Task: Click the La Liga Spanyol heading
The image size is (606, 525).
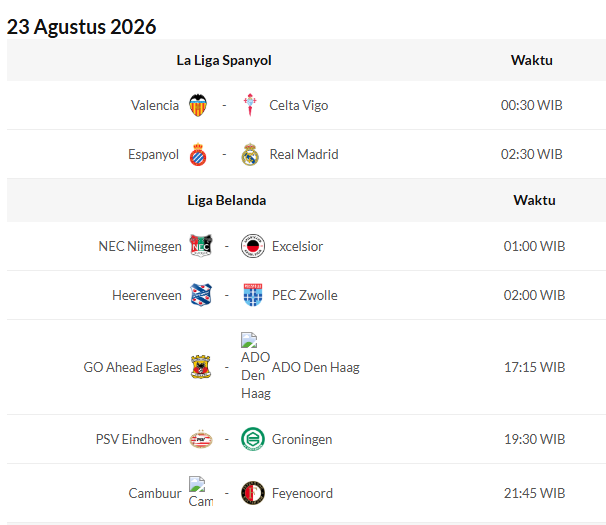Action: tap(224, 60)
